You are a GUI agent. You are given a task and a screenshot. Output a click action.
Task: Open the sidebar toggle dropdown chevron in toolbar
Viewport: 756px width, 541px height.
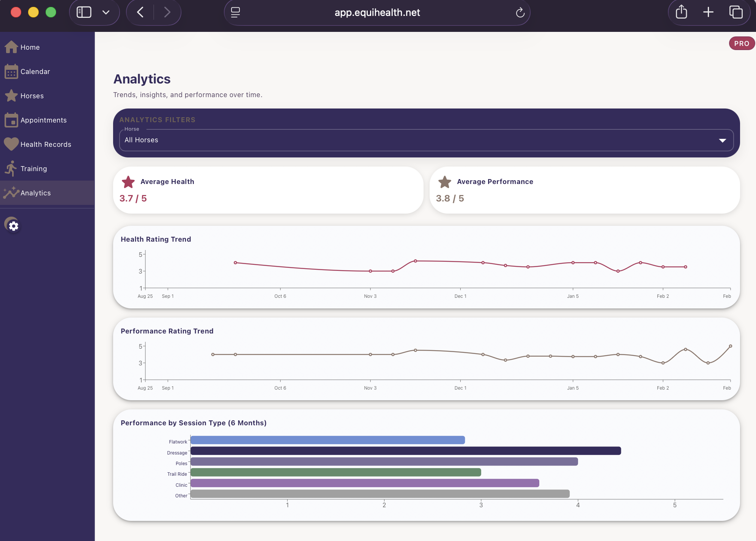[x=106, y=12]
